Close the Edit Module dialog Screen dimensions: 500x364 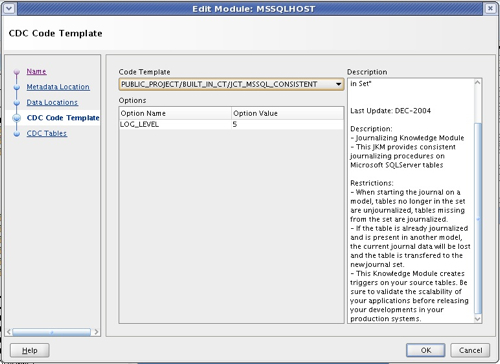point(490,8)
